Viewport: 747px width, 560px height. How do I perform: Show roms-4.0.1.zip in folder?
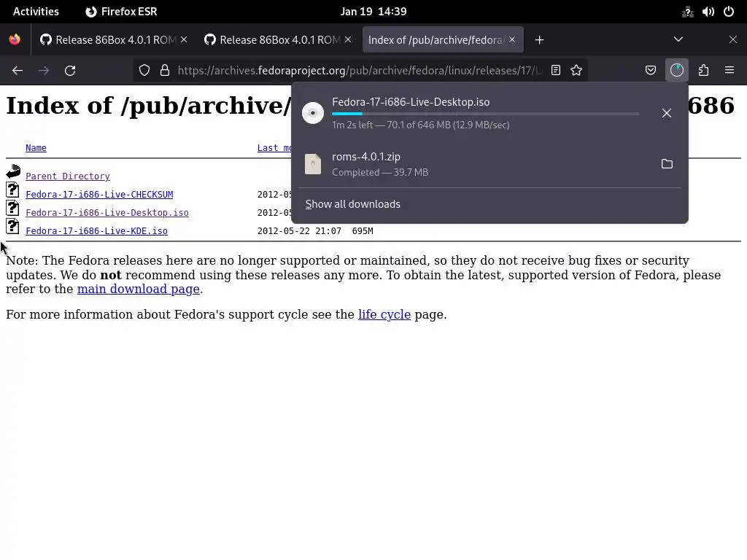tap(667, 164)
